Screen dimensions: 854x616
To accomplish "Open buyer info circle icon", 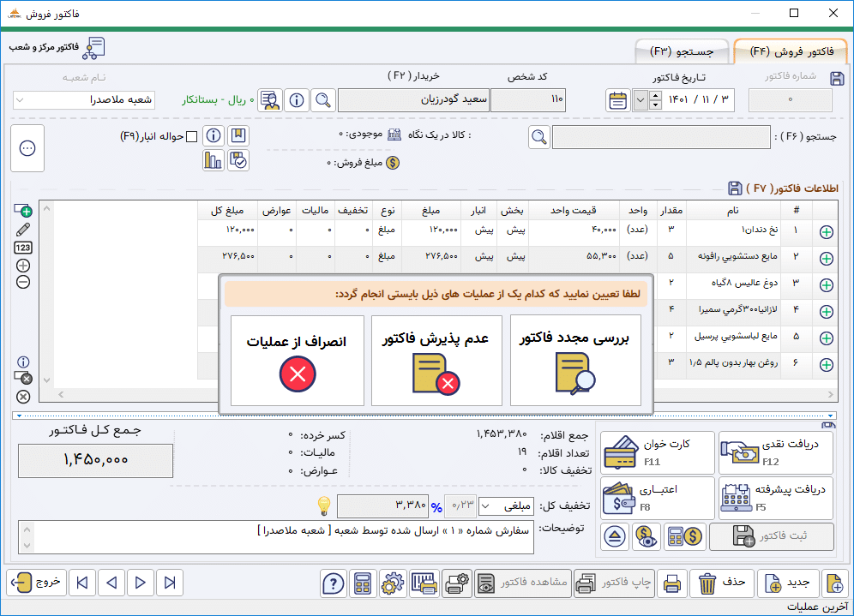I will 297,100.
